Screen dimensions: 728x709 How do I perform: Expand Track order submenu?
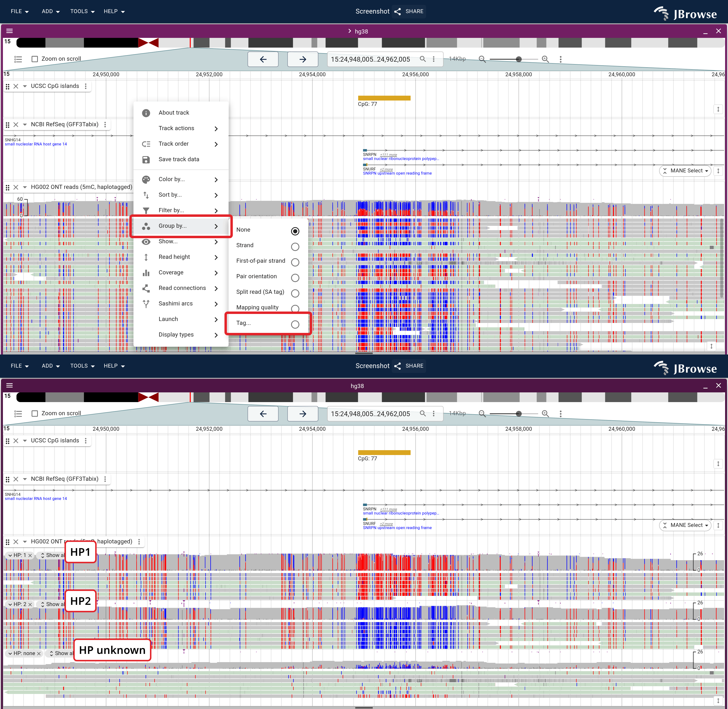(x=181, y=144)
